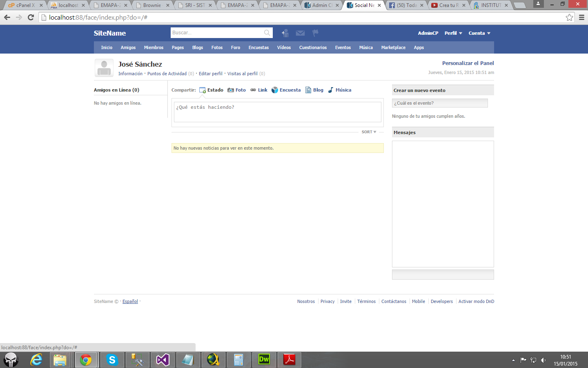The width and height of the screenshot is (588, 368).
Task: Open the messages envelope icon
Action: (300, 33)
